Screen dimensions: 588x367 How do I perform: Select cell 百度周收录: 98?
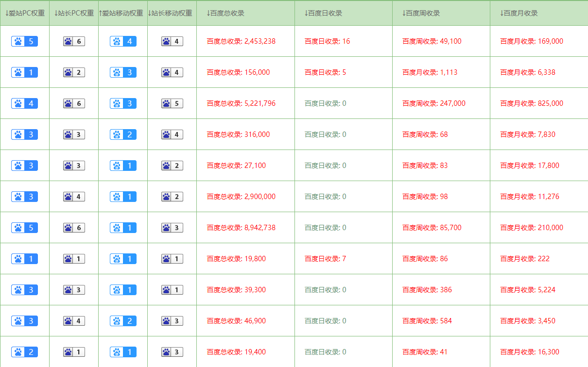click(x=425, y=197)
